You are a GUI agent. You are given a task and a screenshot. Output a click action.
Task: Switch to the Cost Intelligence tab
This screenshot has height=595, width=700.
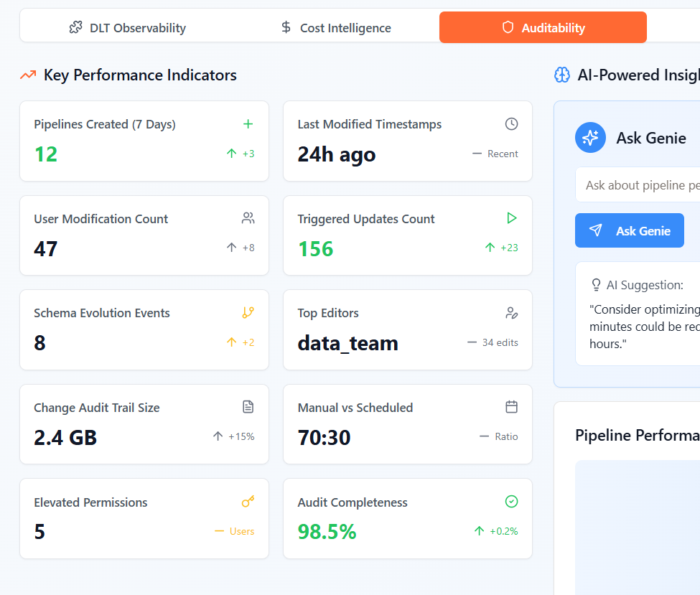pos(336,27)
